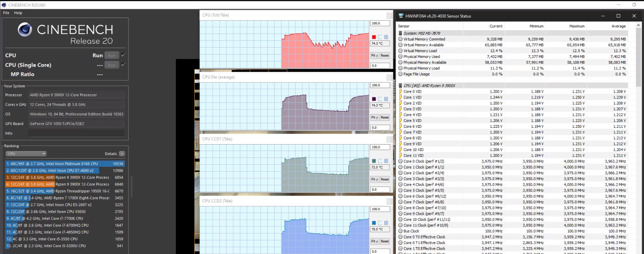Click the teal swatch in CPU CCD1 graph

coord(374,161)
